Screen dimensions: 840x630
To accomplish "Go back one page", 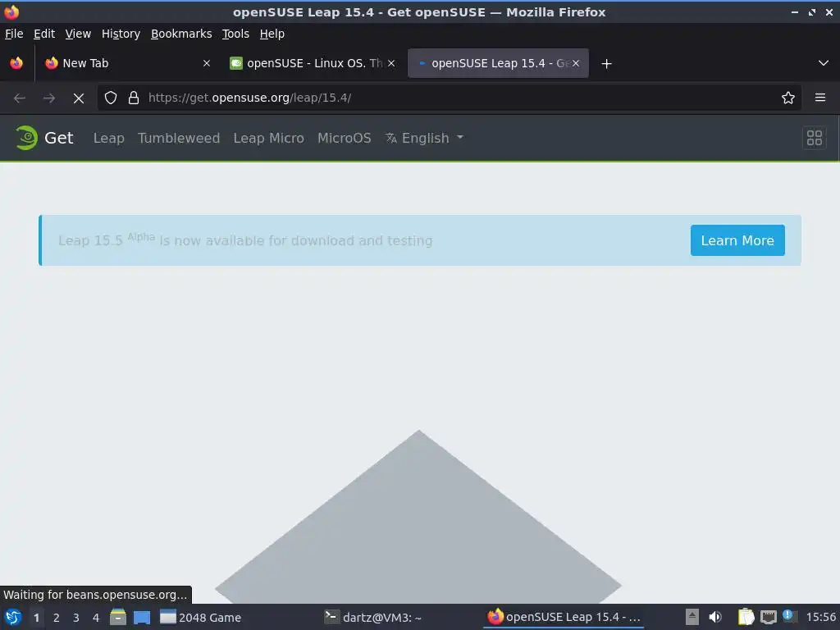I will (20, 98).
